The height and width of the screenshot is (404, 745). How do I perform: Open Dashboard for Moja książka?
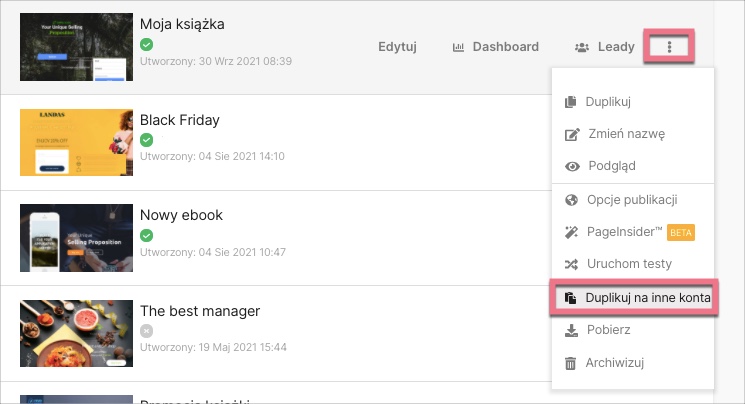(495, 47)
